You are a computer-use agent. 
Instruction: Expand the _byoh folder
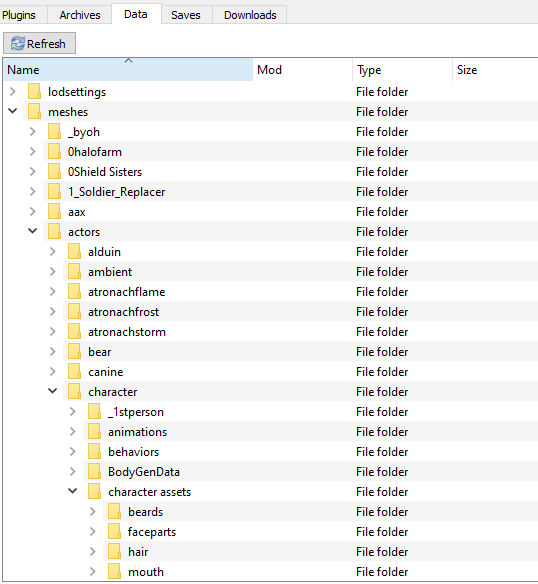click(x=33, y=131)
